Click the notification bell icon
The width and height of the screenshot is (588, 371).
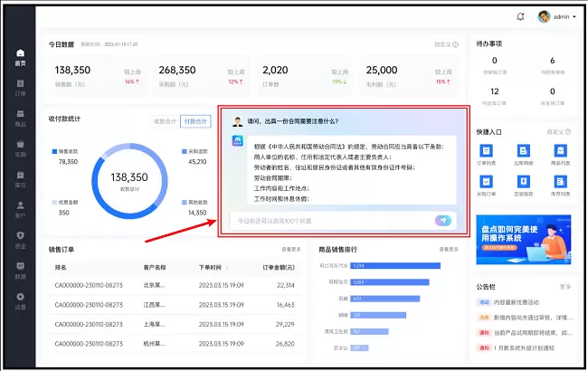(520, 16)
